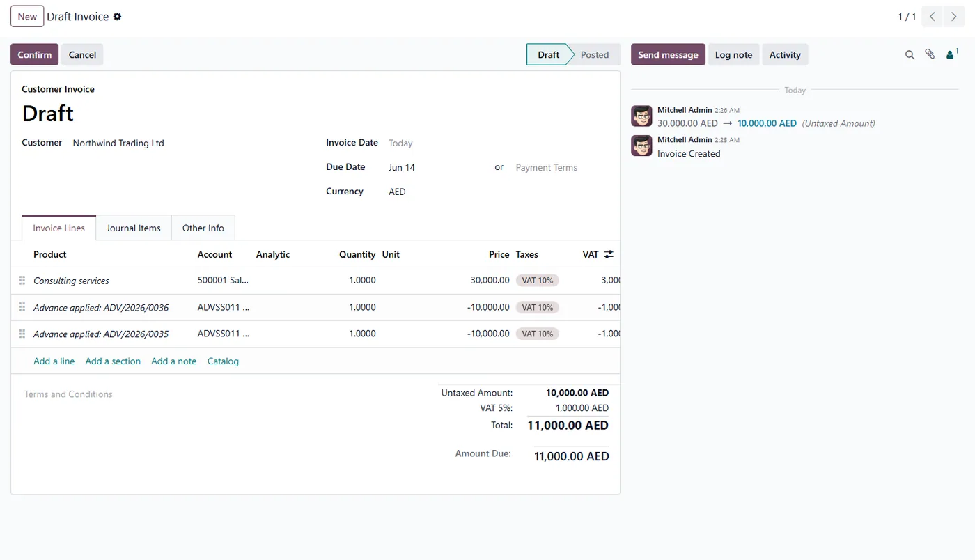Sort by the Account column header
975x560 pixels.
pos(214,255)
